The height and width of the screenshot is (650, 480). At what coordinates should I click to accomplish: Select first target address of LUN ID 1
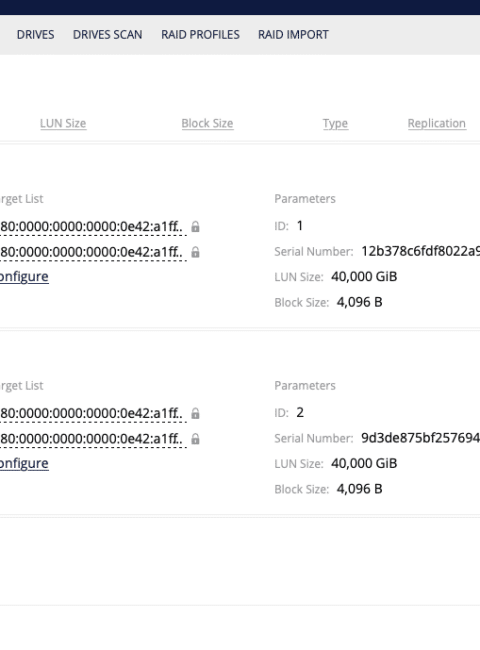(x=91, y=227)
